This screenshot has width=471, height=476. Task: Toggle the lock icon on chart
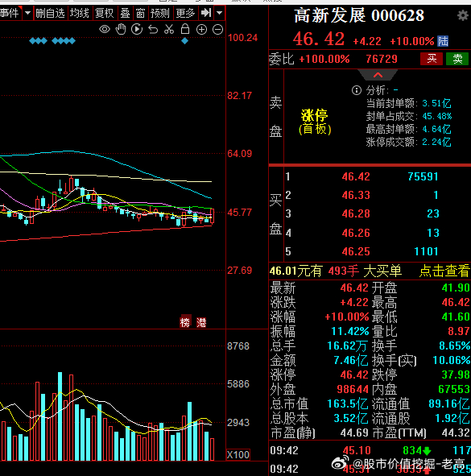(185, 29)
